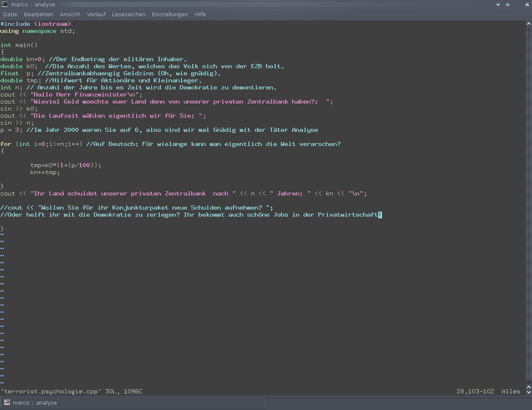Open the Einstellungen menu
Image resolution: width=532 pixels, height=410 pixels.
coord(170,14)
